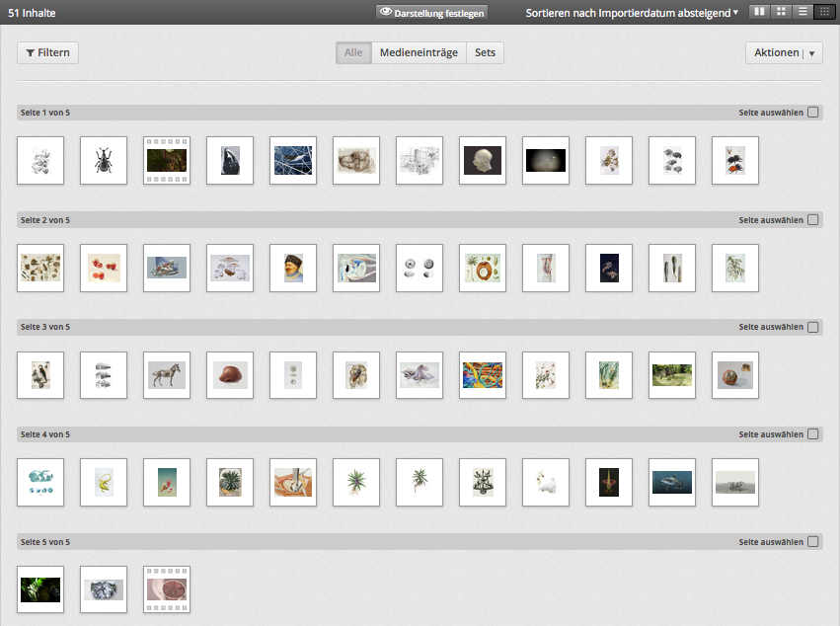Screen dimensions: 840x626
Task: Select the miniature thumbnails view icon
Action: 824,12
